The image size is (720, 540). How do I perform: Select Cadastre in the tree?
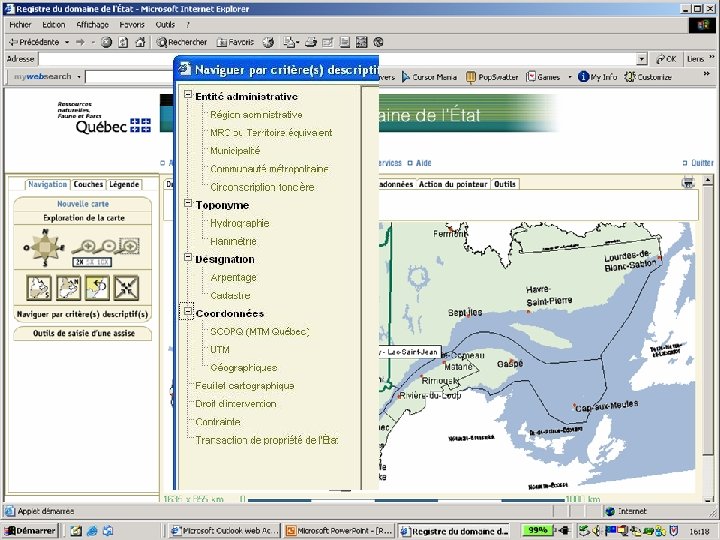(x=230, y=295)
